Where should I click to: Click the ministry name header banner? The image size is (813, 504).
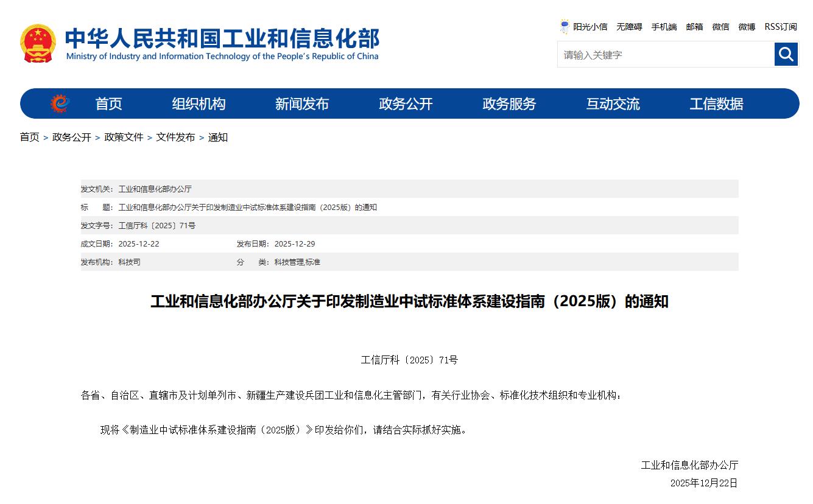coord(222,44)
